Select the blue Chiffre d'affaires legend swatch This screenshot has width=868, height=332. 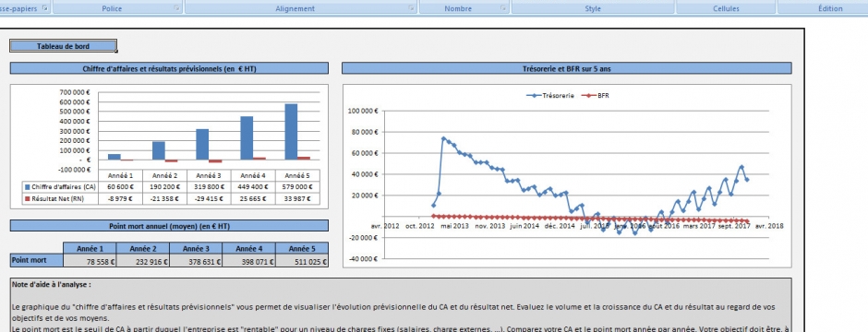point(27,186)
